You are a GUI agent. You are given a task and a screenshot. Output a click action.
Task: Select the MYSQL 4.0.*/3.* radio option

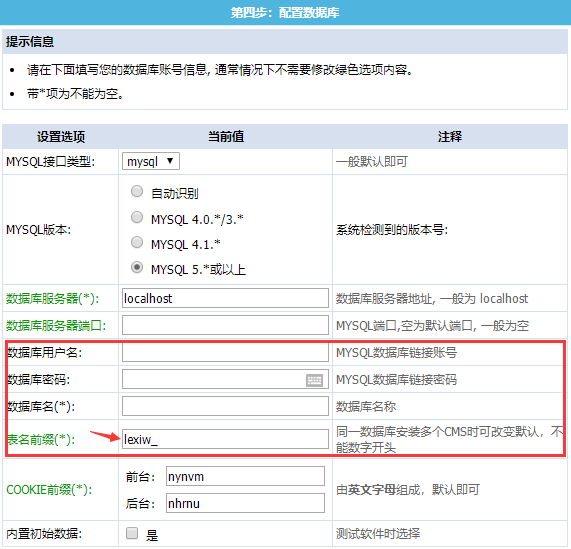click(137, 217)
